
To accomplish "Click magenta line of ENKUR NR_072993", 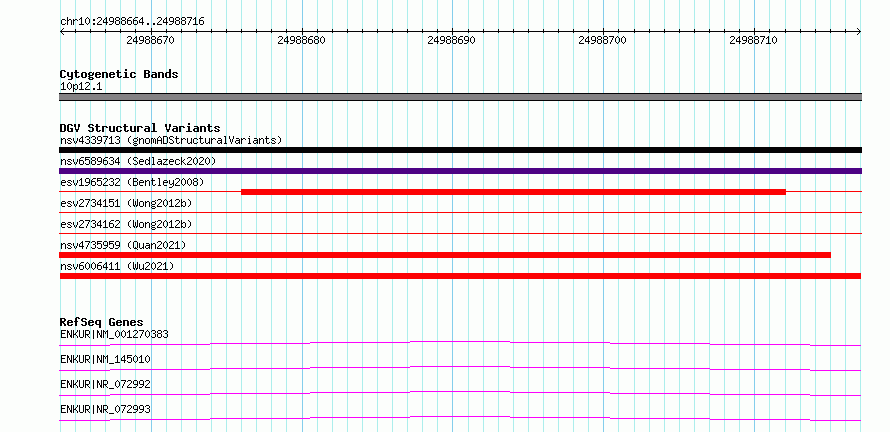I will [x=460, y=418].
